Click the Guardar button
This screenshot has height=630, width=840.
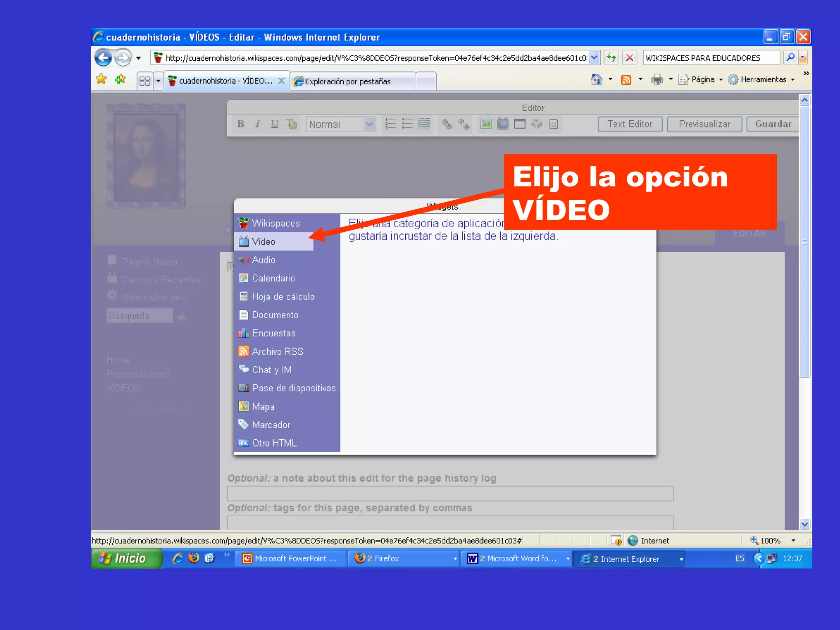pyautogui.click(x=773, y=124)
